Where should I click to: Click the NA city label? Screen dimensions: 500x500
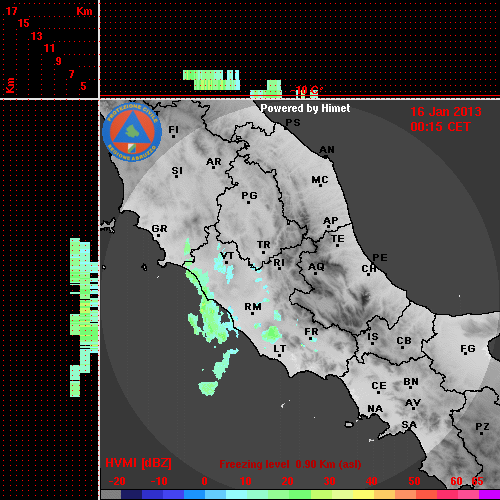pos(375,408)
